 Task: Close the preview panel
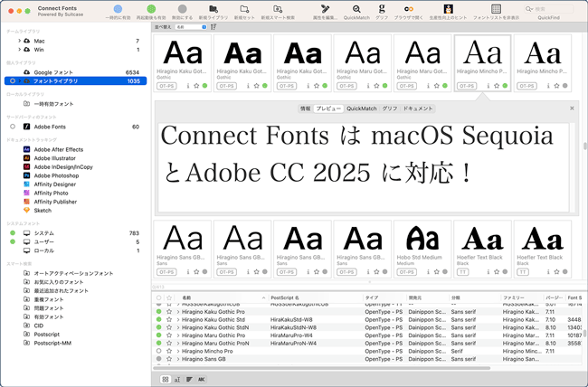tap(572, 108)
